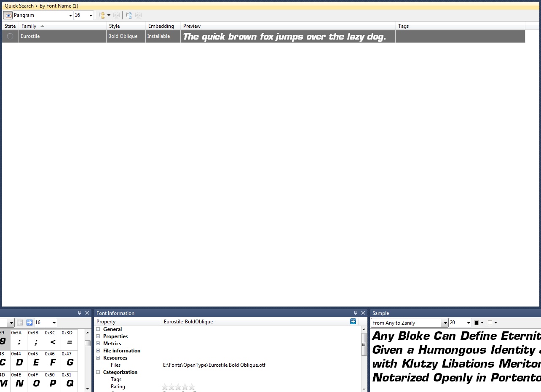Click the expand groups tree icon
The height and width of the screenshot is (392, 541).
[x=129, y=15]
